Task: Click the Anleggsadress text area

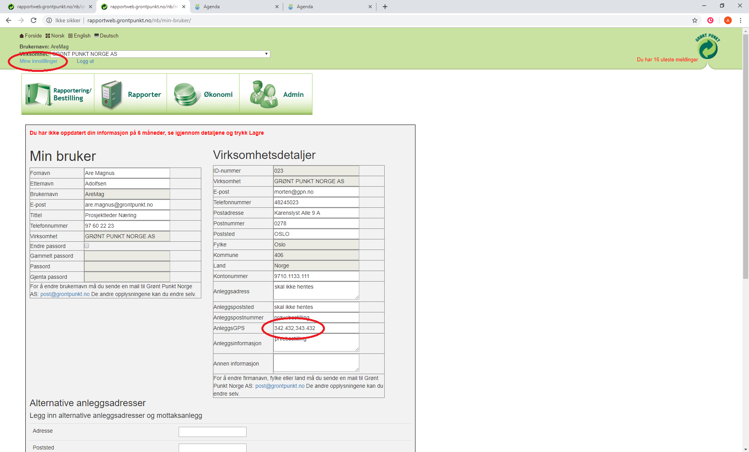Action: tap(316, 291)
